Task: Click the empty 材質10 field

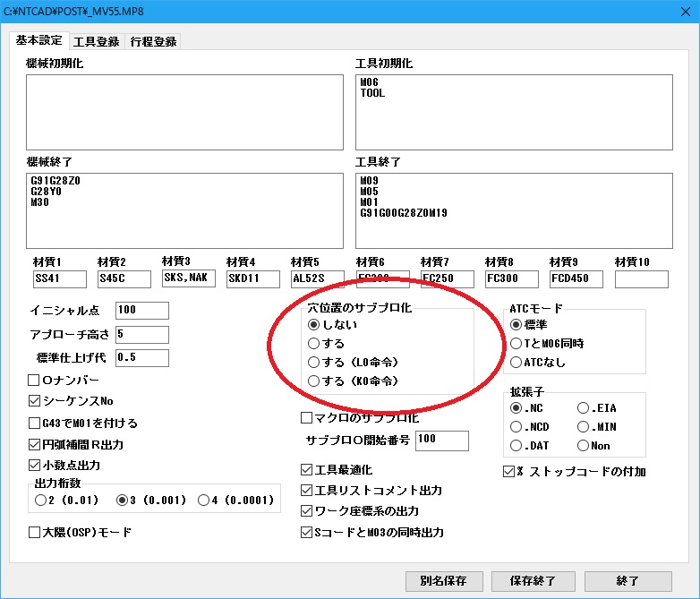Action: pos(642,278)
